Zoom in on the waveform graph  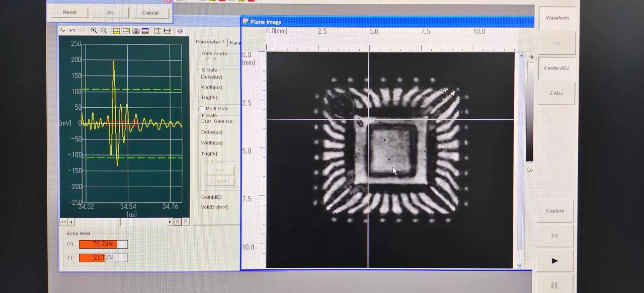pyautogui.click(x=94, y=31)
